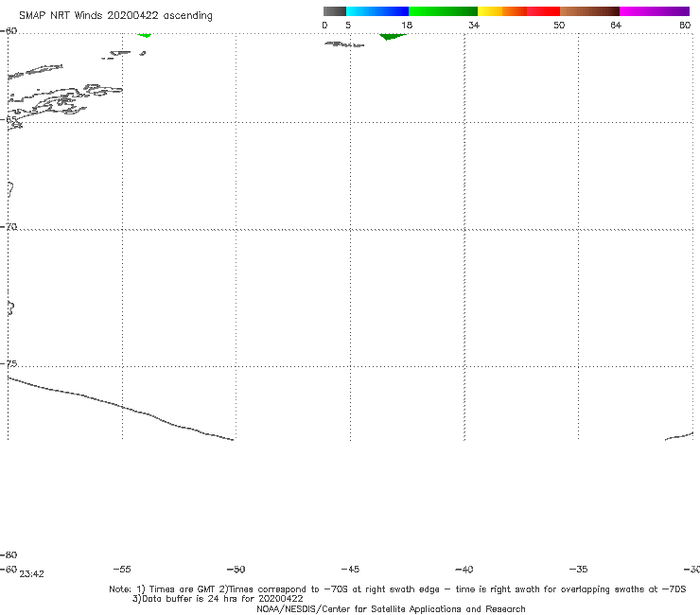Click the latitude label '-75'

[x=9, y=363]
